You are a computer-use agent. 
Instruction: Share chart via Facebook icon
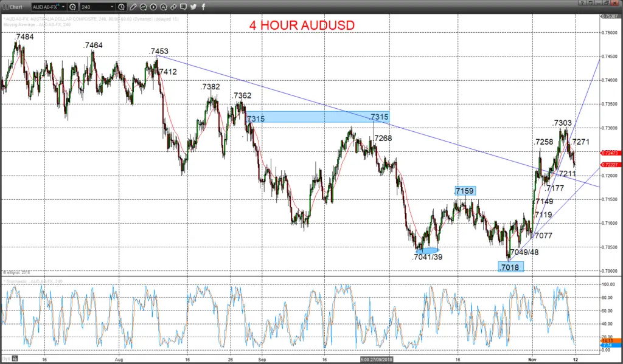[203, 7]
